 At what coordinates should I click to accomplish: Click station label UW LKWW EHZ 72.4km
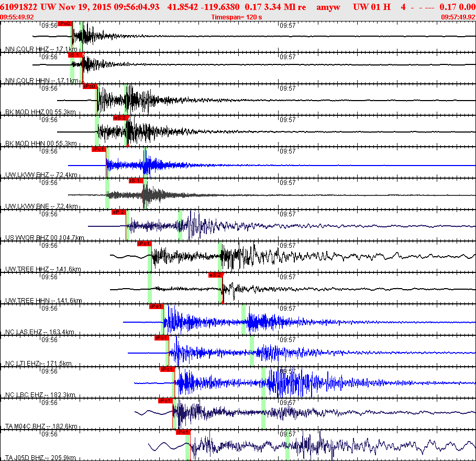point(41,175)
